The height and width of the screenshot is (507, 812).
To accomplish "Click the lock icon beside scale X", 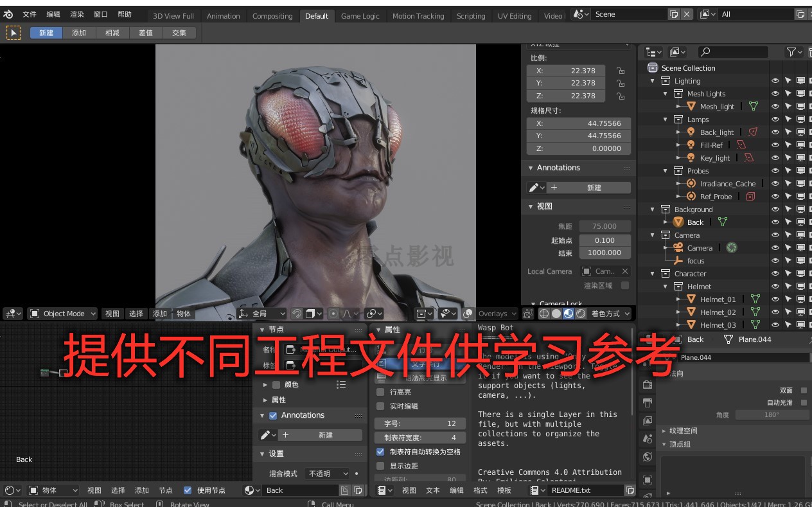I will coord(620,71).
